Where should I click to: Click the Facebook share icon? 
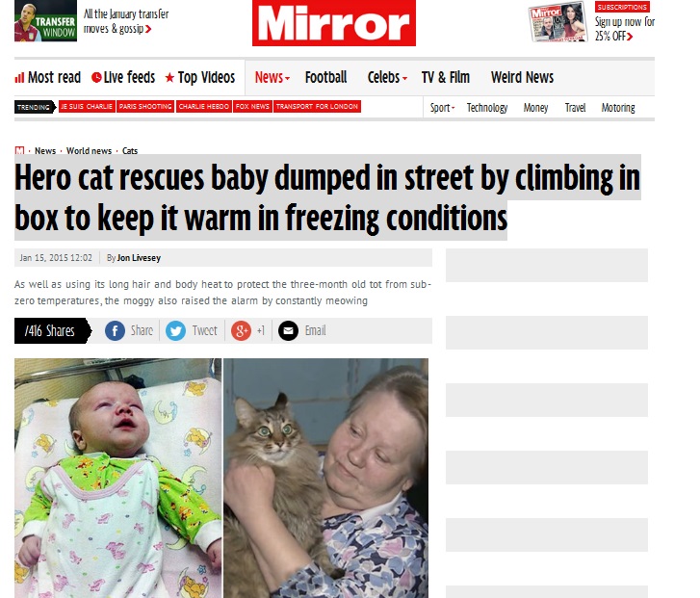pos(115,331)
